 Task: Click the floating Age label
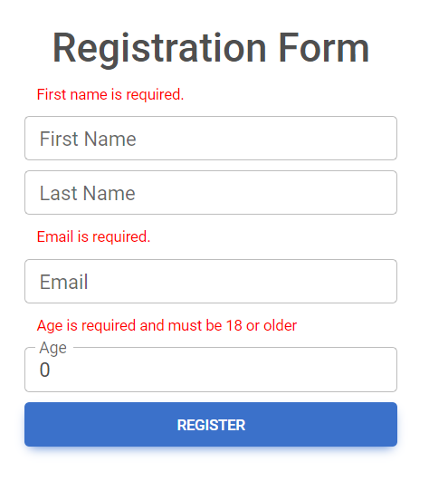(x=53, y=348)
